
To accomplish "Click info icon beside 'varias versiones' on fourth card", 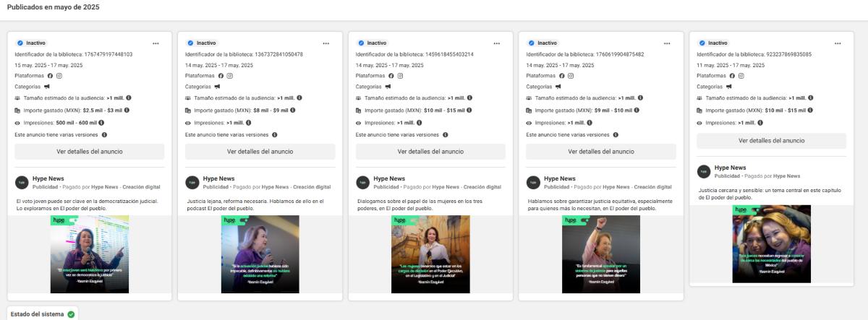I will 615,134.
